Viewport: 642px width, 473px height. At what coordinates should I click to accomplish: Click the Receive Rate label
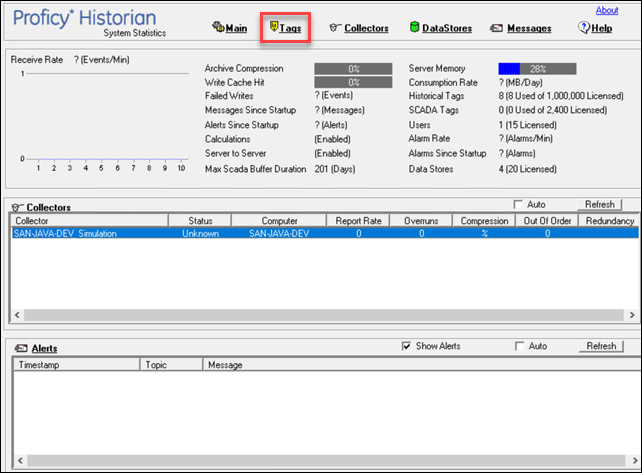[37, 60]
